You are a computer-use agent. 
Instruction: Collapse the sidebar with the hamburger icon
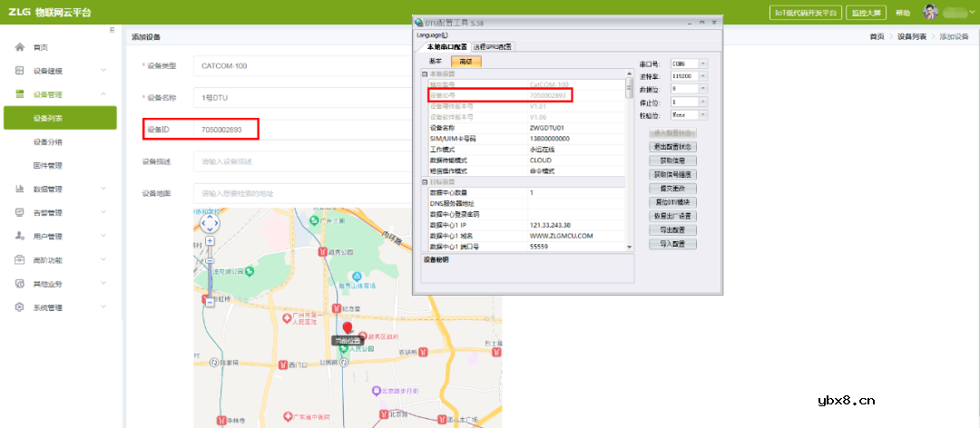[112, 30]
